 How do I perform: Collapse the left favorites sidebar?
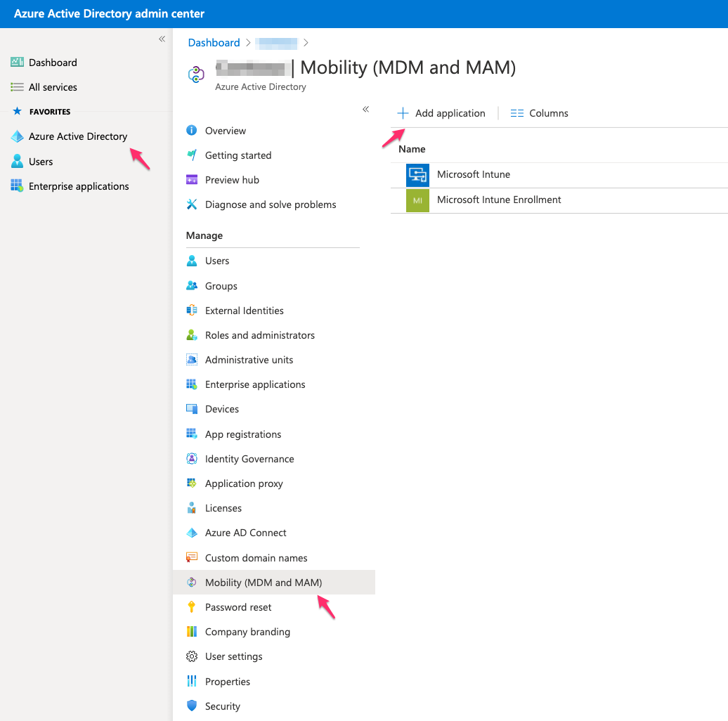click(x=161, y=39)
